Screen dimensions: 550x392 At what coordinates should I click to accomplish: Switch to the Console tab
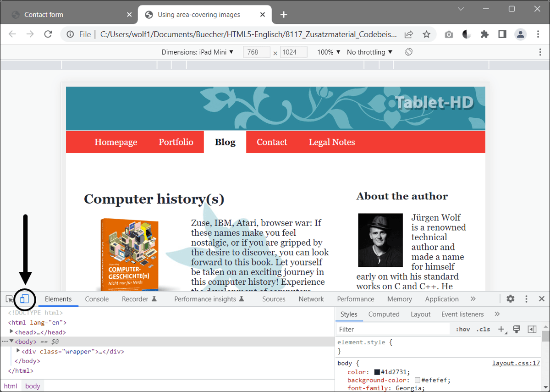click(97, 299)
